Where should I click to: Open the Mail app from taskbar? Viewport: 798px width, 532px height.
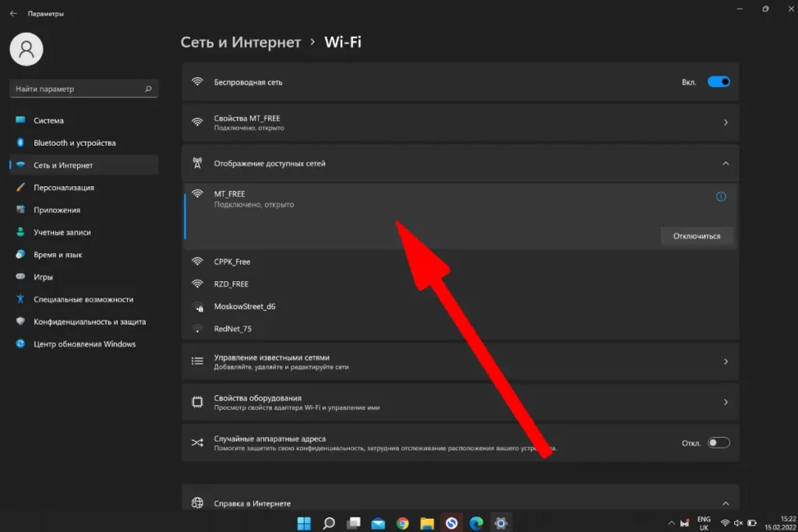click(x=378, y=523)
